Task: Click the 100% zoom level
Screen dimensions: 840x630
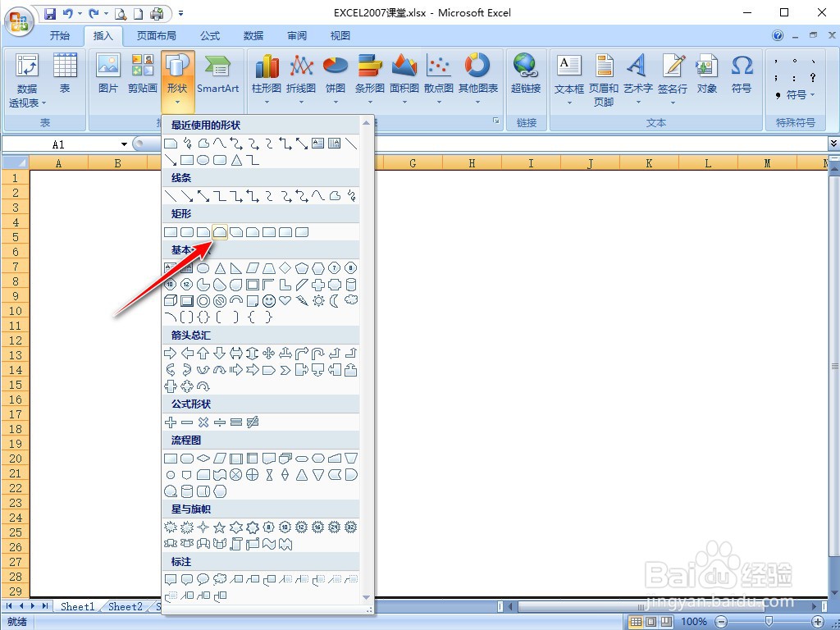Action: click(x=694, y=622)
